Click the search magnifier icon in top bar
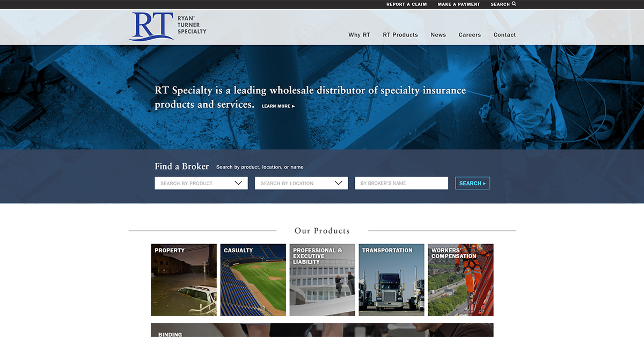Screen dimensions: 644x337 click(514, 4)
